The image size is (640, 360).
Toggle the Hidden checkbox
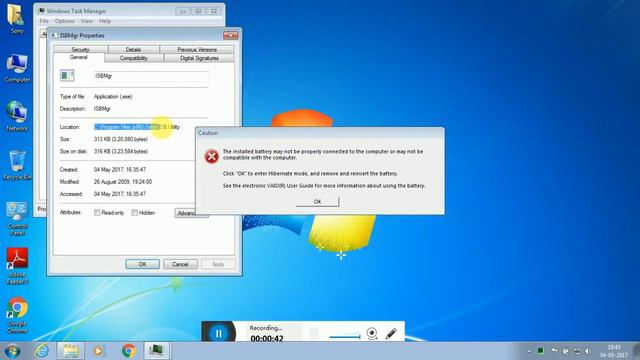pyautogui.click(x=134, y=213)
